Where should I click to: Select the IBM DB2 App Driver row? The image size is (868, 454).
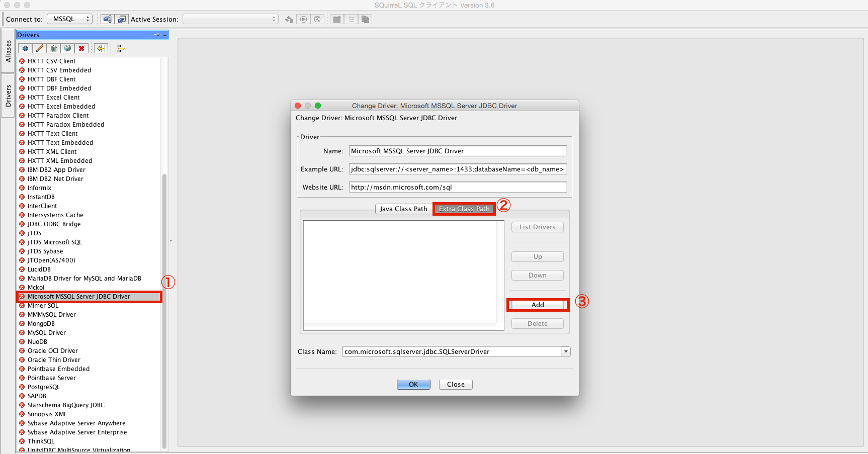coord(90,169)
